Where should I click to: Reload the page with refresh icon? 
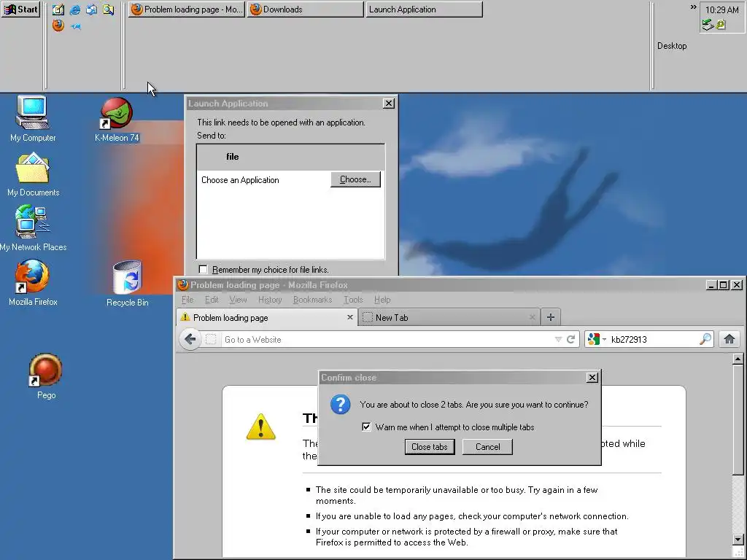pyautogui.click(x=570, y=340)
